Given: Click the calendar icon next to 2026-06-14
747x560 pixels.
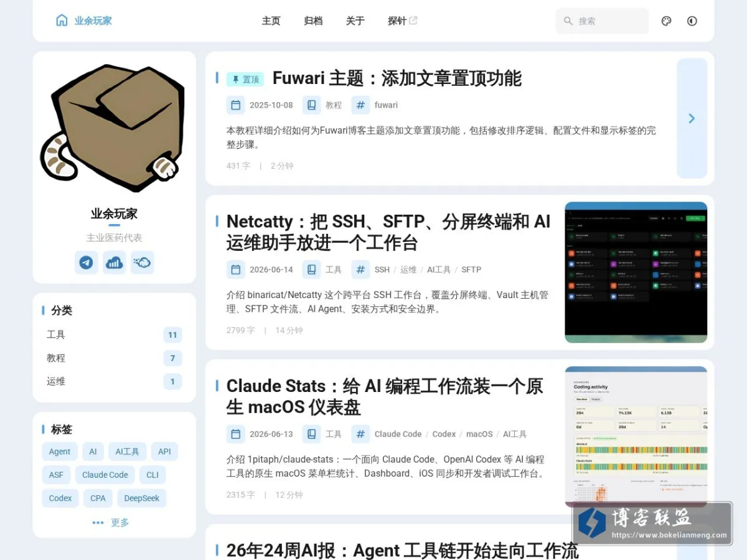Looking at the screenshot, I should pyautogui.click(x=235, y=269).
